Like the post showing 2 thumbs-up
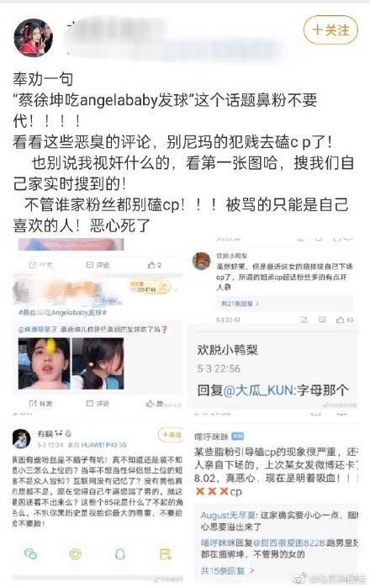Viewport: 370px width, 588px height. pyautogui.click(x=154, y=265)
